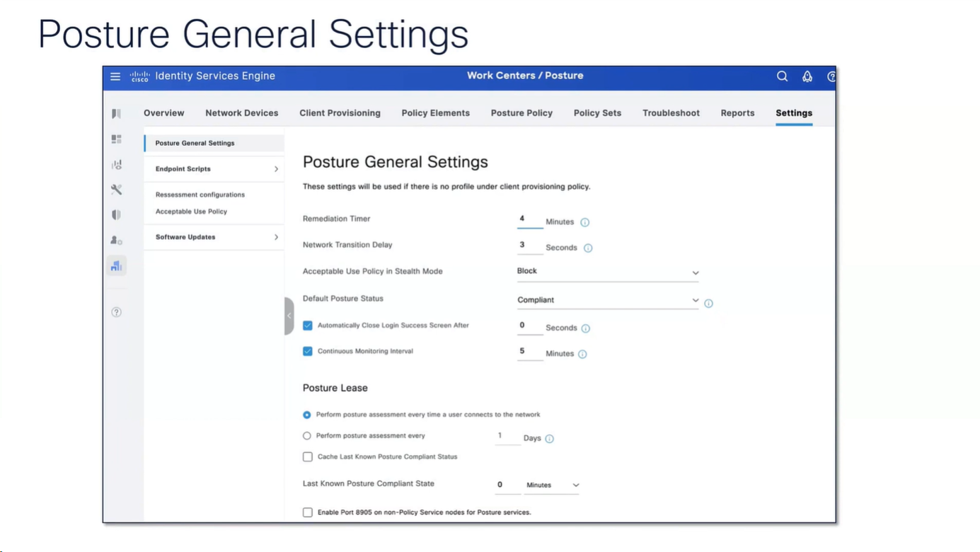The image size is (980, 552).
Task: Click the search magnifier icon
Action: pos(782,76)
